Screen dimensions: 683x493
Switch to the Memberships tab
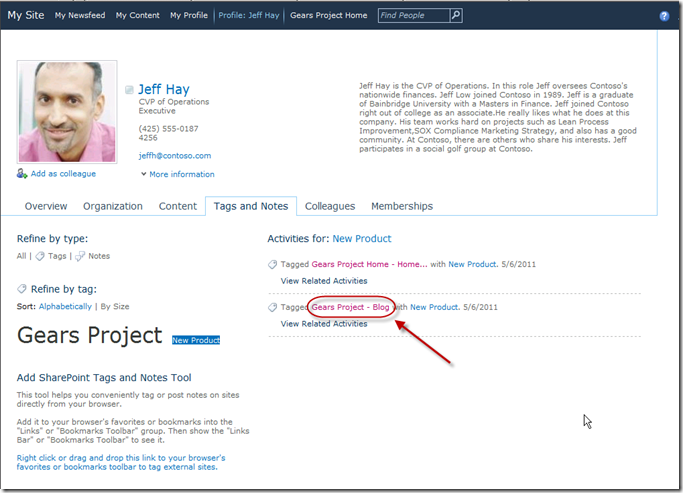(x=402, y=206)
